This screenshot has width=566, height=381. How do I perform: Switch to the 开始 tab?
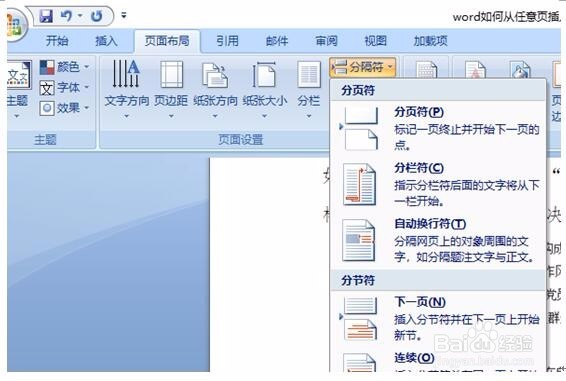[57, 41]
